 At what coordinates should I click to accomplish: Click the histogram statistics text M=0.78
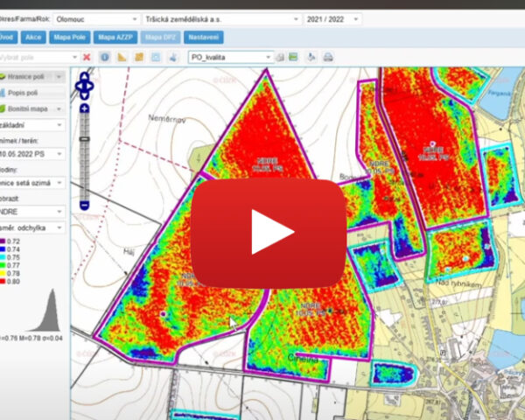click(x=31, y=339)
